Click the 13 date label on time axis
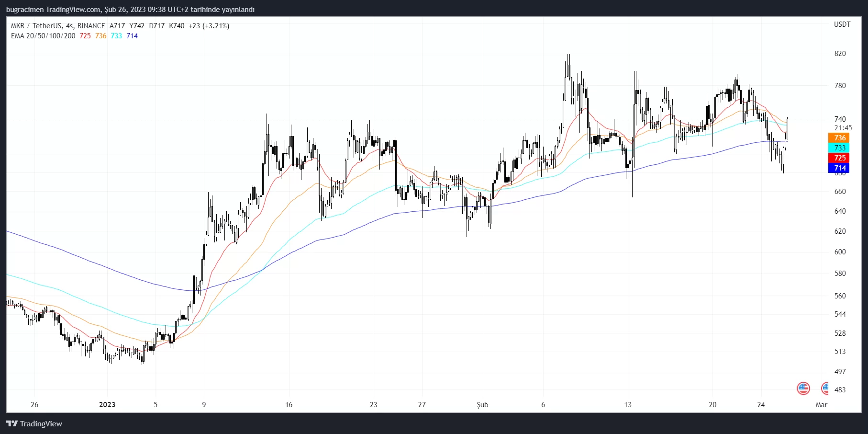The height and width of the screenshot is (434, 868). click(628, 405)
